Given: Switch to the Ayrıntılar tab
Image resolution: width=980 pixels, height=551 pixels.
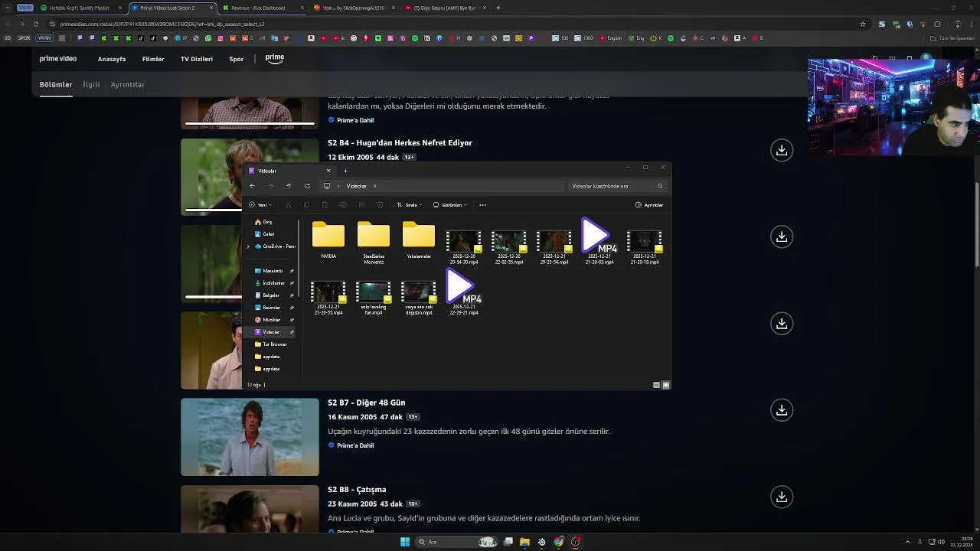Looking at the screenshot, I should coord(128,85).
